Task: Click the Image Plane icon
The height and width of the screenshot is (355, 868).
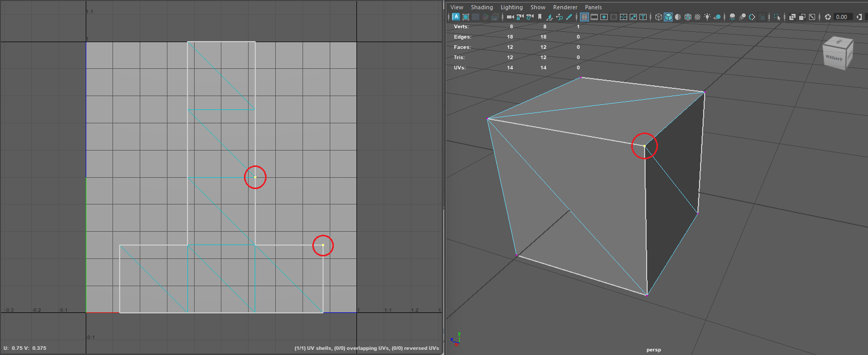Action: click(x=549, y=17)
